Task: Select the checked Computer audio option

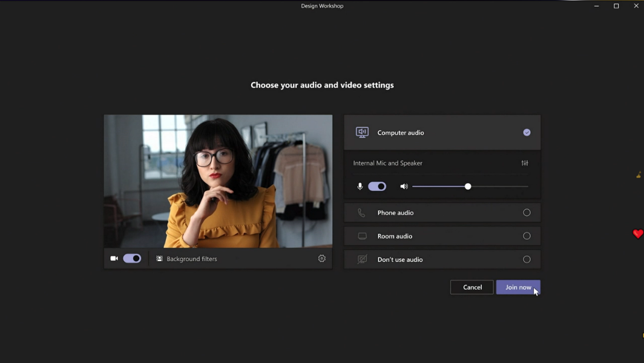Action: tap(527, 132)
